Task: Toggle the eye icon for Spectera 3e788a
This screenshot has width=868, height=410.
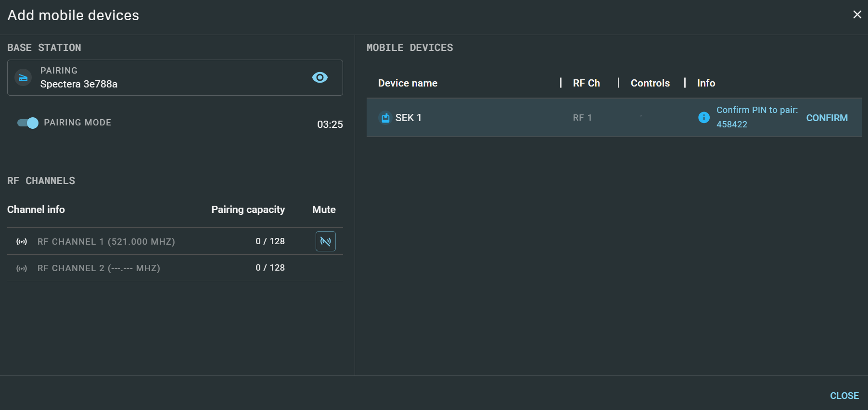Action: [319, 77]
